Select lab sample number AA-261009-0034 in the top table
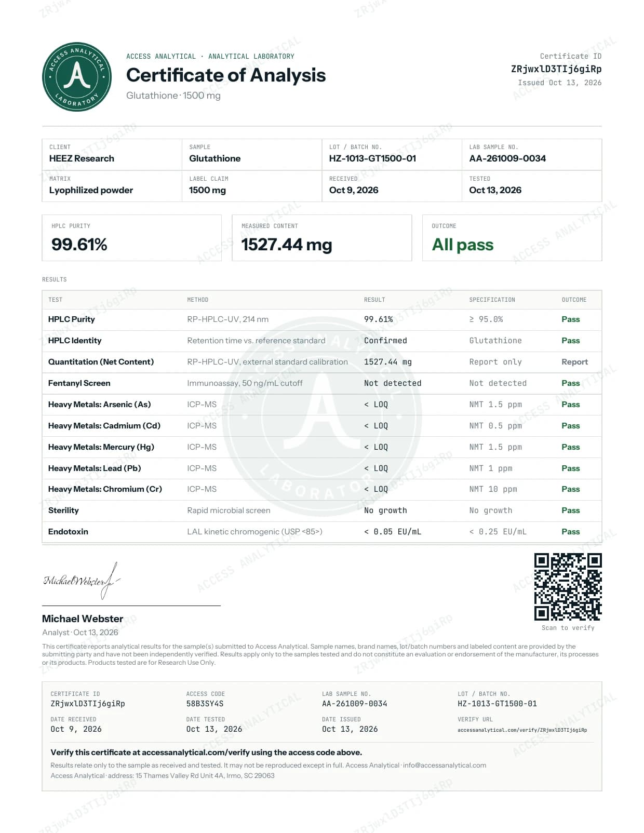 click(507, 158)
